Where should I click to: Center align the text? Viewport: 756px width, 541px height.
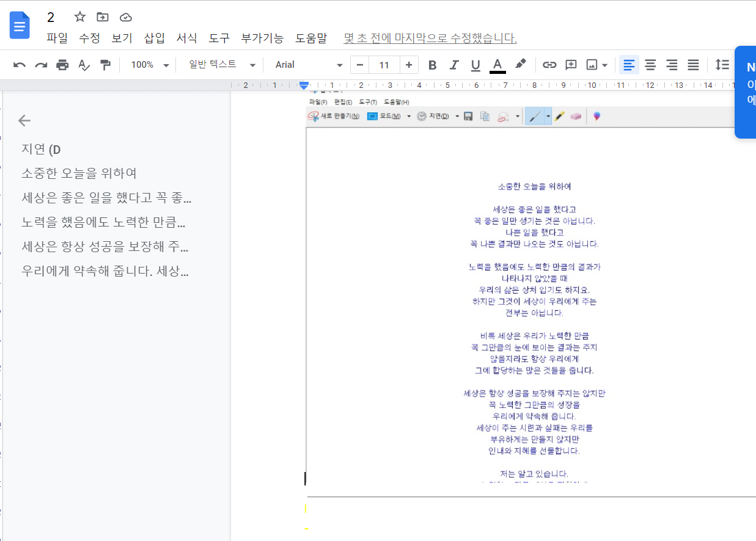click(x=650, y=65)
